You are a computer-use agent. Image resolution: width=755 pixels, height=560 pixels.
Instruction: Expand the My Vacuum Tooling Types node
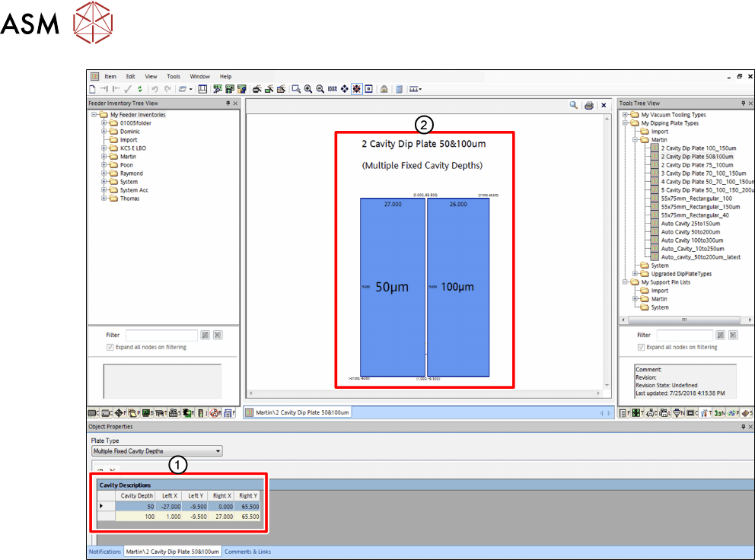coord(625,115)
